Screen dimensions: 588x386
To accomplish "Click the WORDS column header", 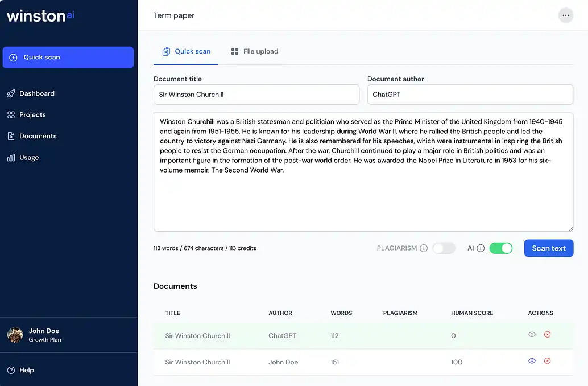I will [341, 313].
